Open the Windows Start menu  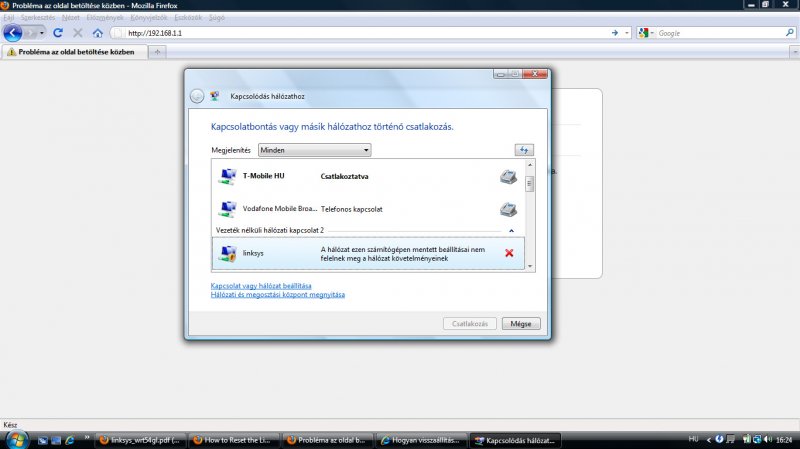click(x=16, y=440)
